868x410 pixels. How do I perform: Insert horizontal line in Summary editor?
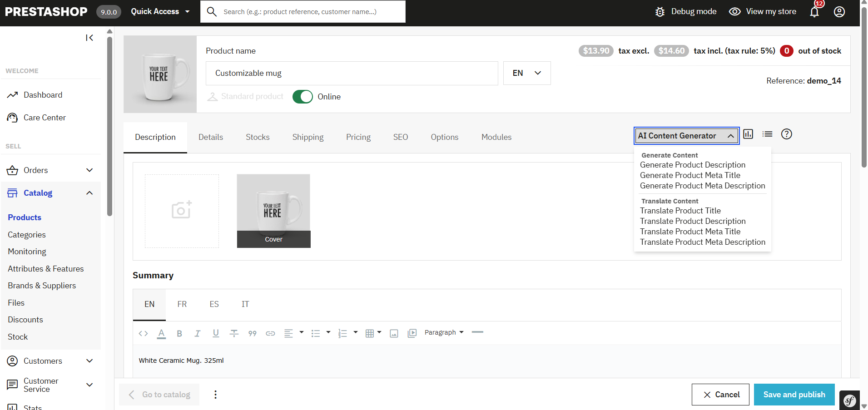point(477,332)
